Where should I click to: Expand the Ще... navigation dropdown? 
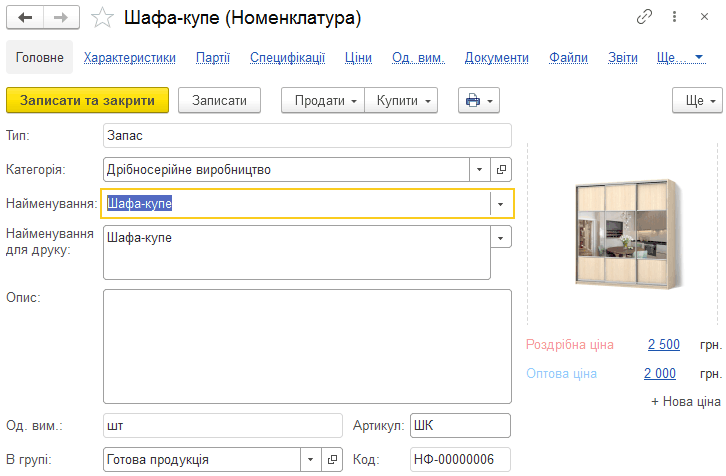(x=681, y=57)
